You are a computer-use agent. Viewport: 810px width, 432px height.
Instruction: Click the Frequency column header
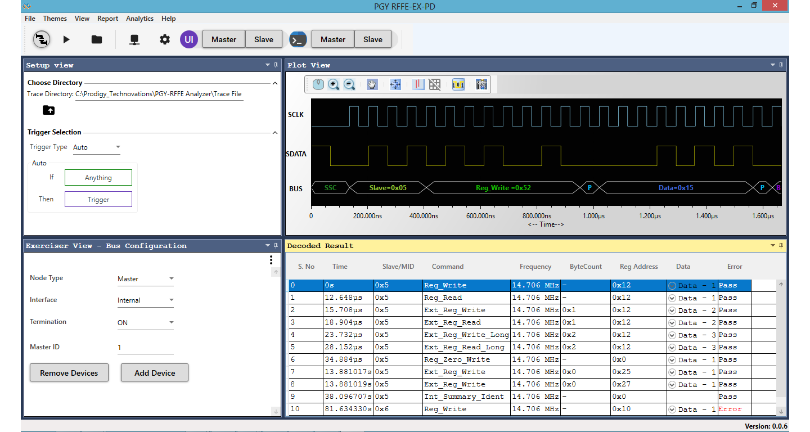click(535, 267)
